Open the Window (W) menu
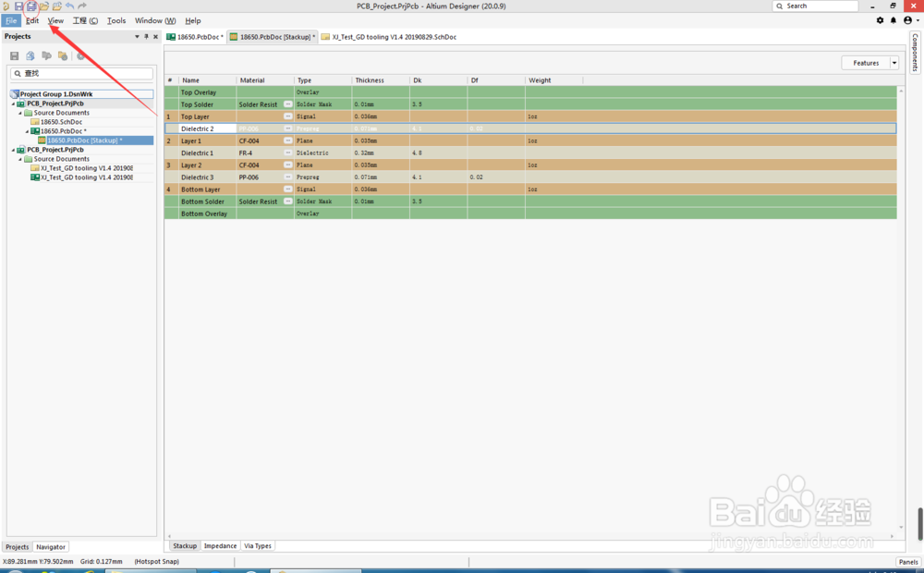Screen dimensions: 924x573 click(155, 20)
